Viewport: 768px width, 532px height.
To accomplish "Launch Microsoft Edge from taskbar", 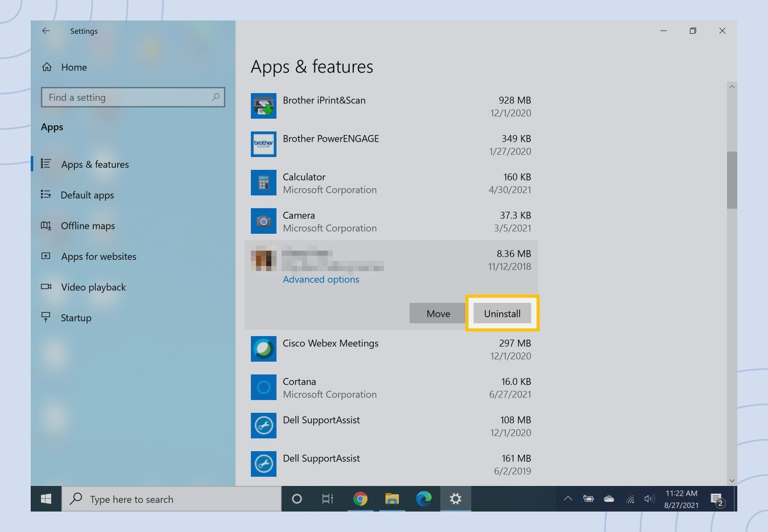I will [424, 499].
